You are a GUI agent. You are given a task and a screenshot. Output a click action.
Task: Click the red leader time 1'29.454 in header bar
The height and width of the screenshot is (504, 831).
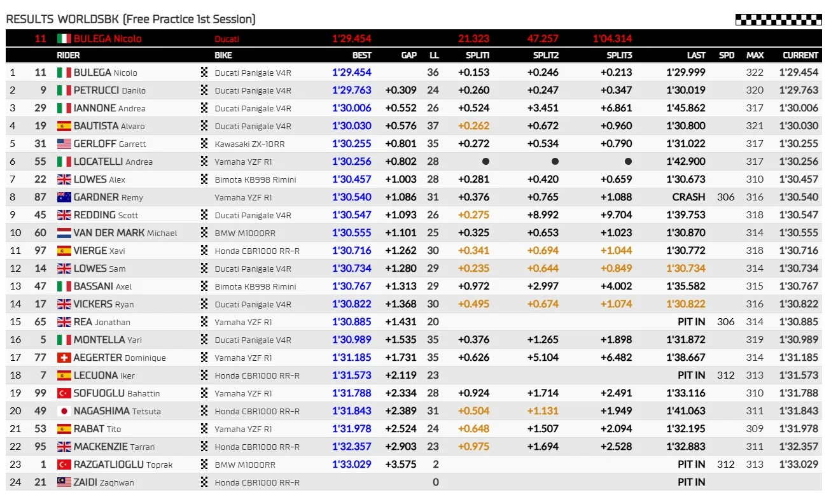[x=352, y=38]
